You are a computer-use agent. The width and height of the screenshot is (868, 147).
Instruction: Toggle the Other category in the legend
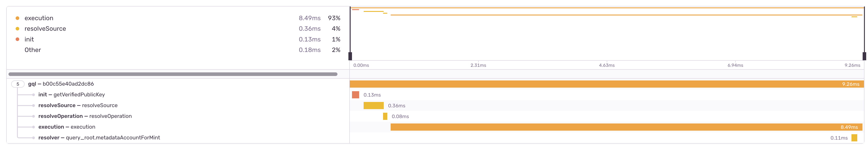(33, 50)
